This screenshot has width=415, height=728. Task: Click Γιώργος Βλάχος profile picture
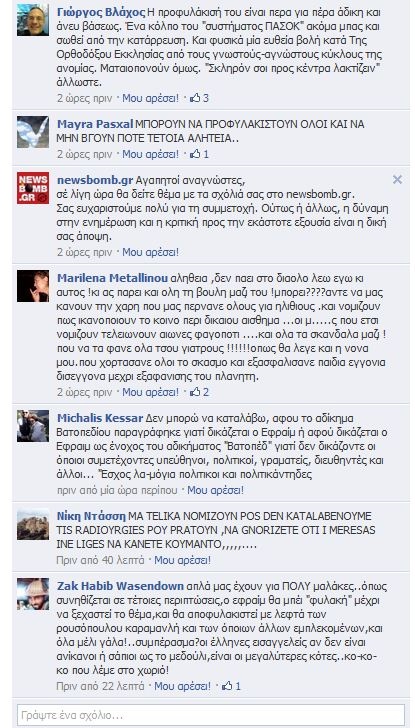point(32,20)
